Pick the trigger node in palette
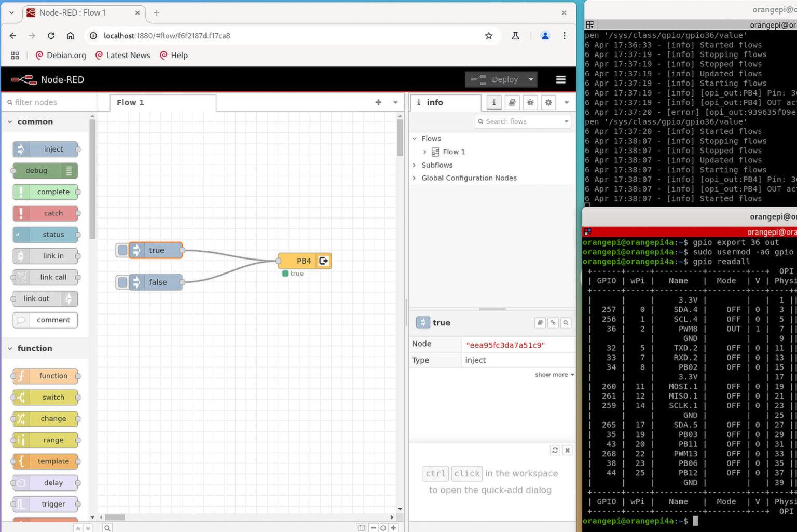The width and height of the screenshot is (797, 532). tap(46, 504)
